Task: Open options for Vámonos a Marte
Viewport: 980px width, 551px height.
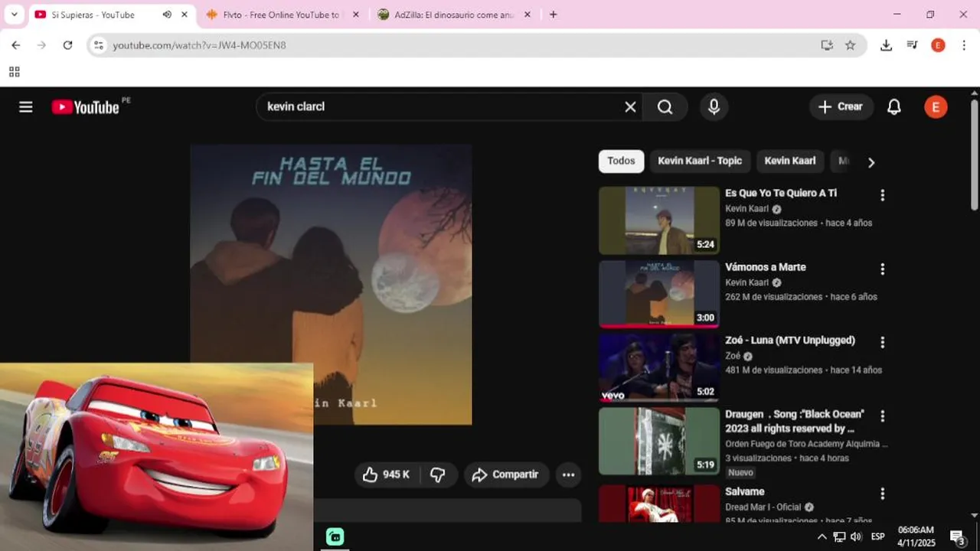Action: coord(882,269)
